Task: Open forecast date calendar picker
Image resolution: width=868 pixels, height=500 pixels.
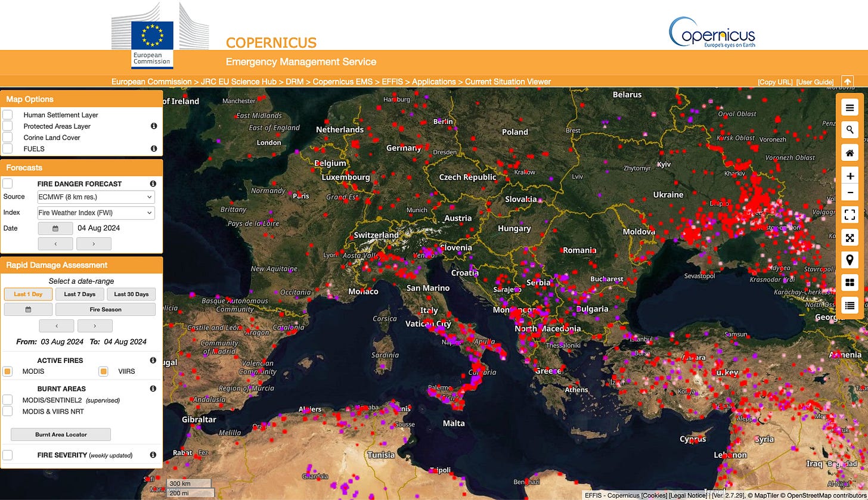Action: 55,228
